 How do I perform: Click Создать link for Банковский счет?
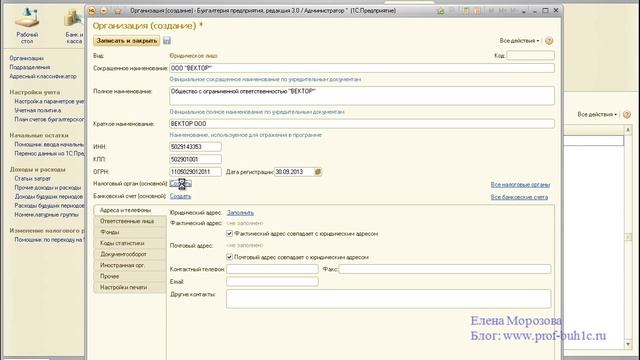click(x=180, y=196)
